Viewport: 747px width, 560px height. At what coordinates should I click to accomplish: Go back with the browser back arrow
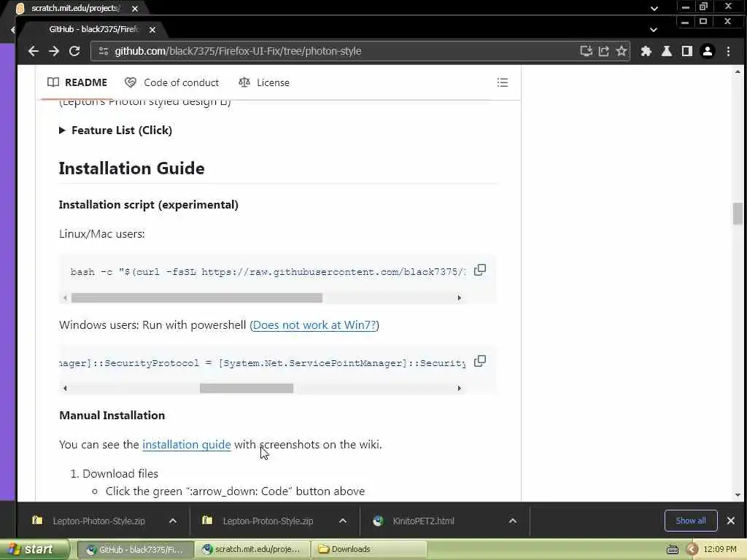(33, 52)
